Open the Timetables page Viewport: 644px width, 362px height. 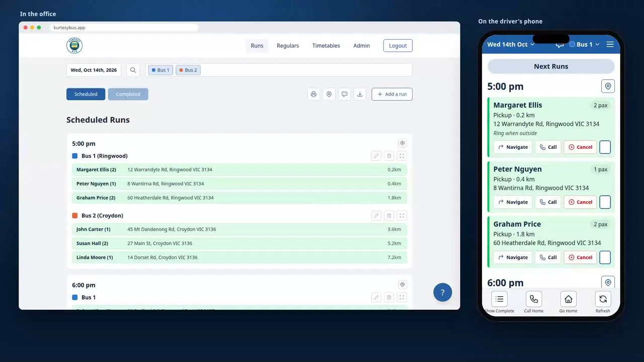(x=326, y=46)
